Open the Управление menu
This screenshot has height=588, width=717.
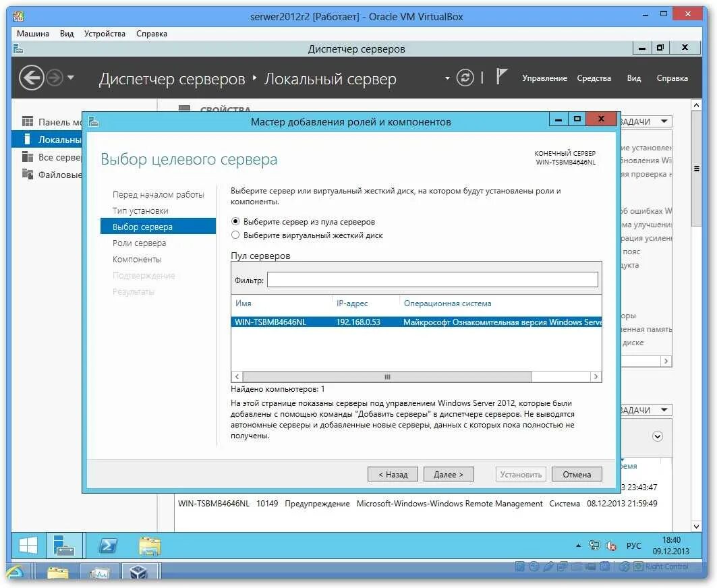544,78
